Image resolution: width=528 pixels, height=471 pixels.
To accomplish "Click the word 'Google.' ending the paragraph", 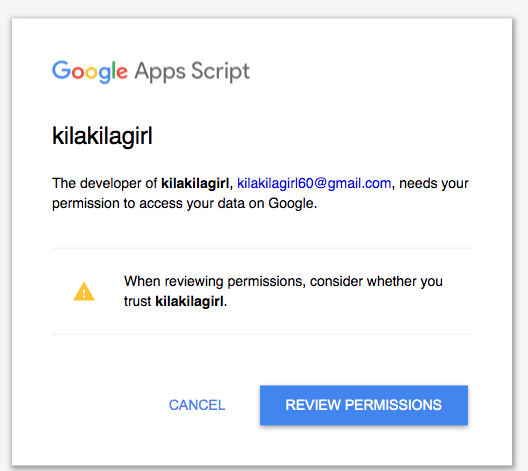I will (x=293, y=203).
